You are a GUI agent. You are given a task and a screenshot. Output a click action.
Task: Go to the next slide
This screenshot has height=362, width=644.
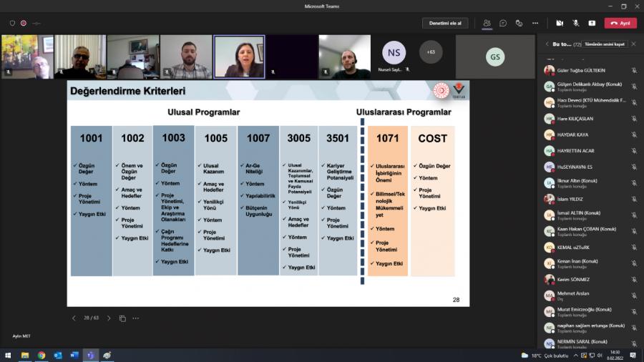pos(109,318)
